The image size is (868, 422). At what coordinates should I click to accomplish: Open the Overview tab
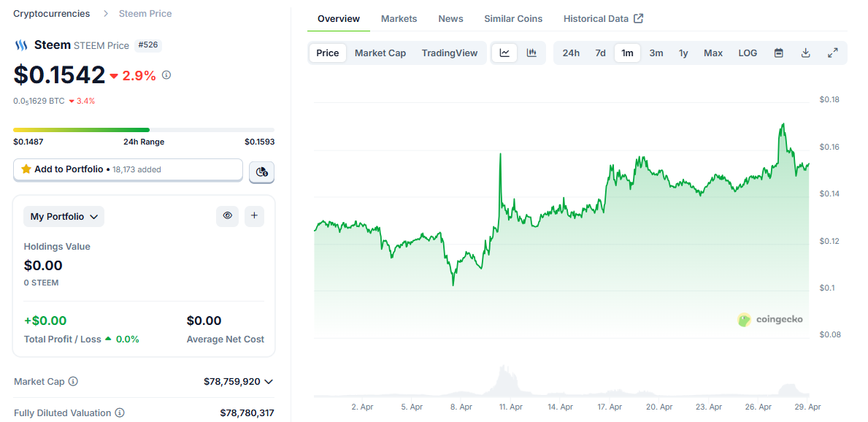coord(338,19)
